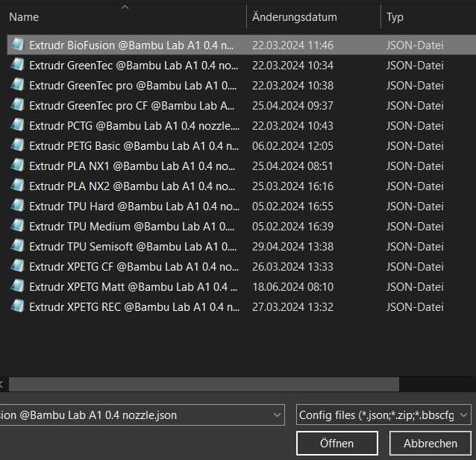Click date 05.02.2024 16:39
Image resolution: width=476 pixels, height=460 pixels.
[292, 227]
